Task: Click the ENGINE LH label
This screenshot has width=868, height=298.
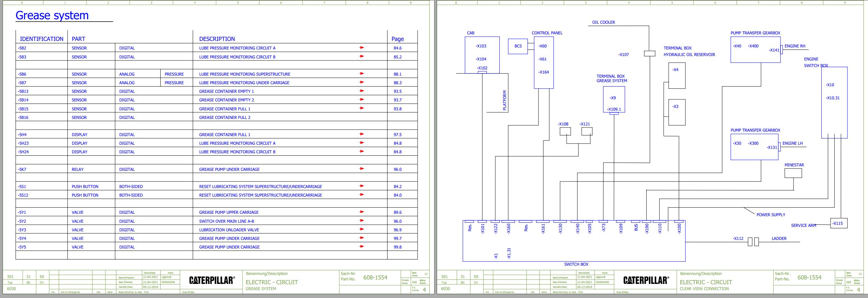Action: (x=792, y=143)
